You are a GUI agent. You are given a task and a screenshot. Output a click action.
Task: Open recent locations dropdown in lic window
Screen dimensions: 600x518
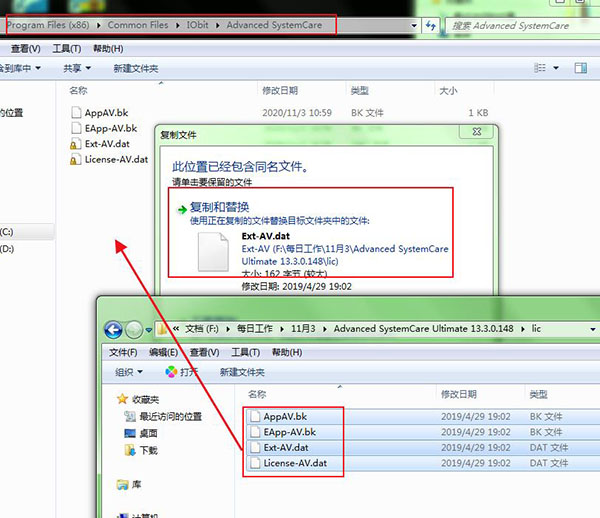[148, 330]
